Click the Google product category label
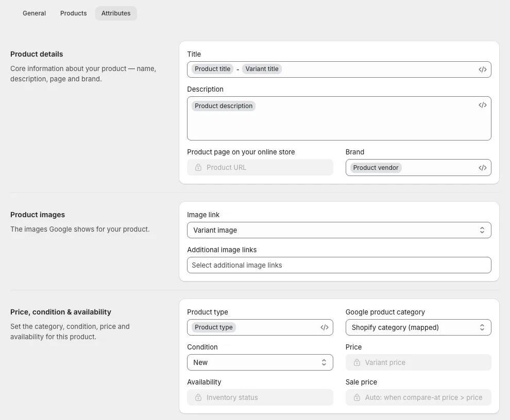Screen dimensions: 510x420 click(385, 312)
